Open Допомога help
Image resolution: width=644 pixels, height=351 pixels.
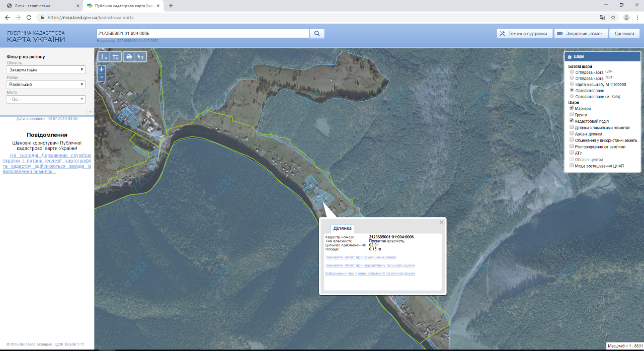click(624, 34)
